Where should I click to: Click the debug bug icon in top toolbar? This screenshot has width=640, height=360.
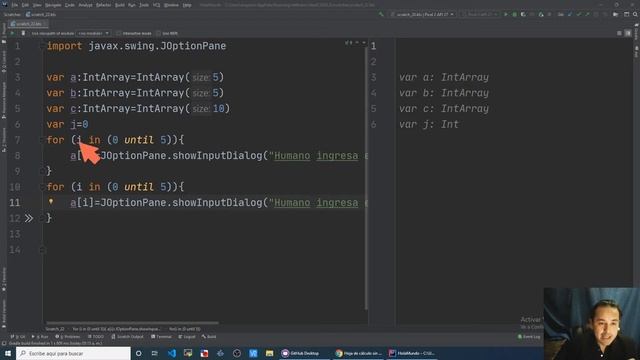pyautogui.click(x=515, y=14)
